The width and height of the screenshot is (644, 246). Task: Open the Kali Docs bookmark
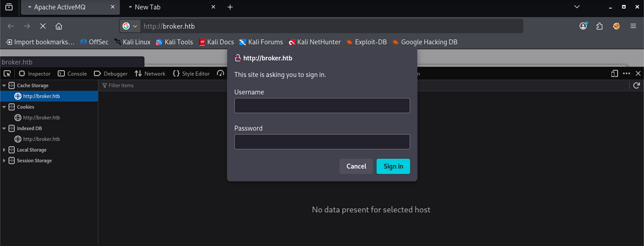point(216,42)
